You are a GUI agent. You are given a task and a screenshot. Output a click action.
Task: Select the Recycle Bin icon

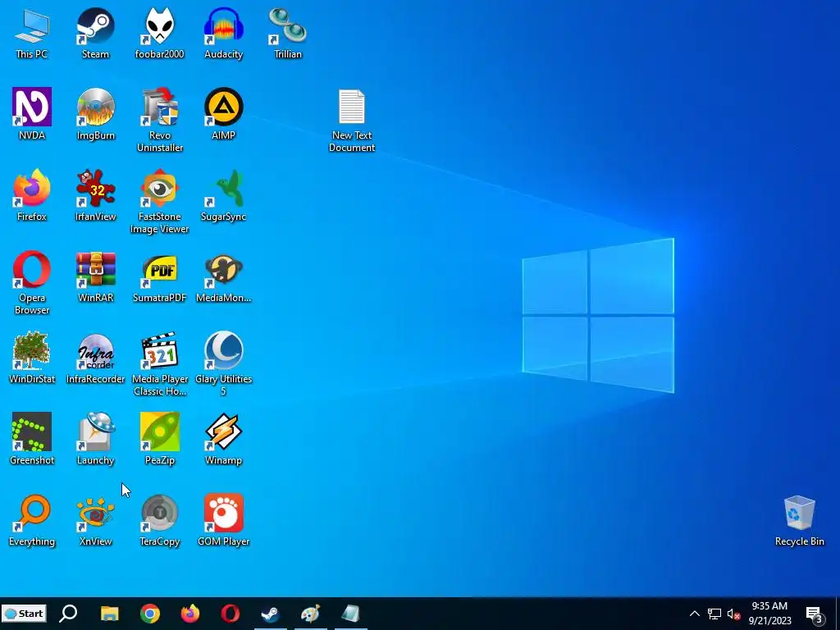click(x=799, y=520)
